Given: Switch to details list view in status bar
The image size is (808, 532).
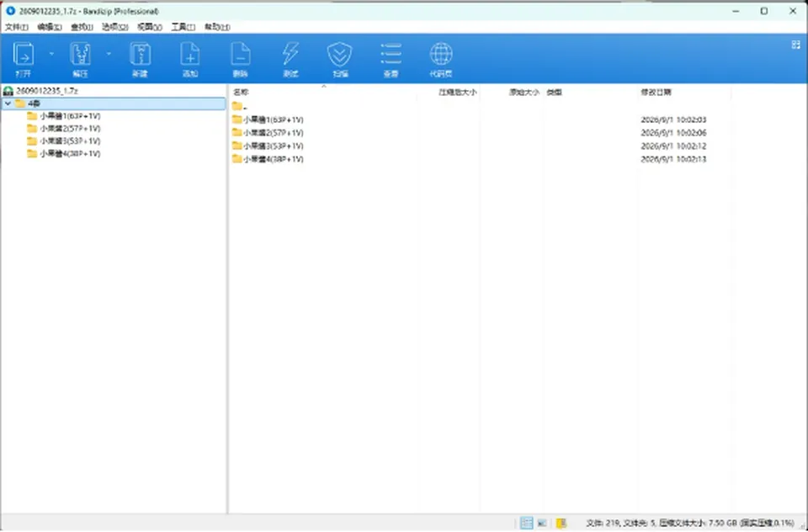Looking at the screenshot, I should click(x=526, y=523).
